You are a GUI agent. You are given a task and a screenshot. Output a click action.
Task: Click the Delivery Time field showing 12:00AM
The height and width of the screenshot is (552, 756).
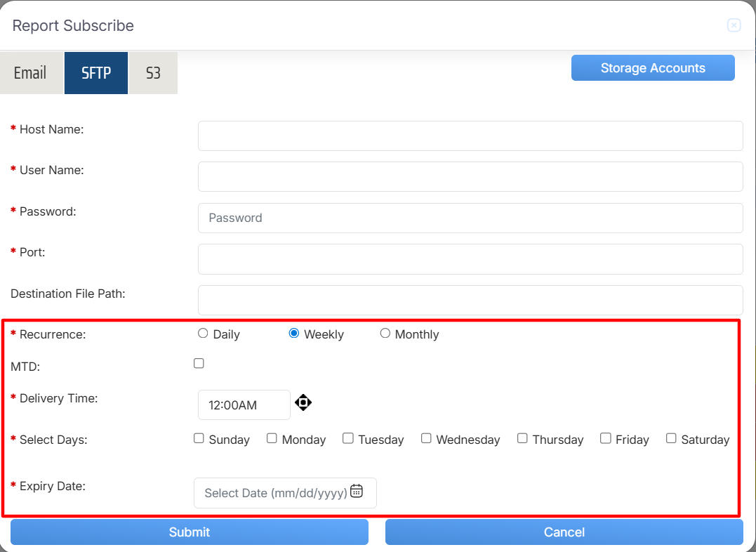[244, 405]
